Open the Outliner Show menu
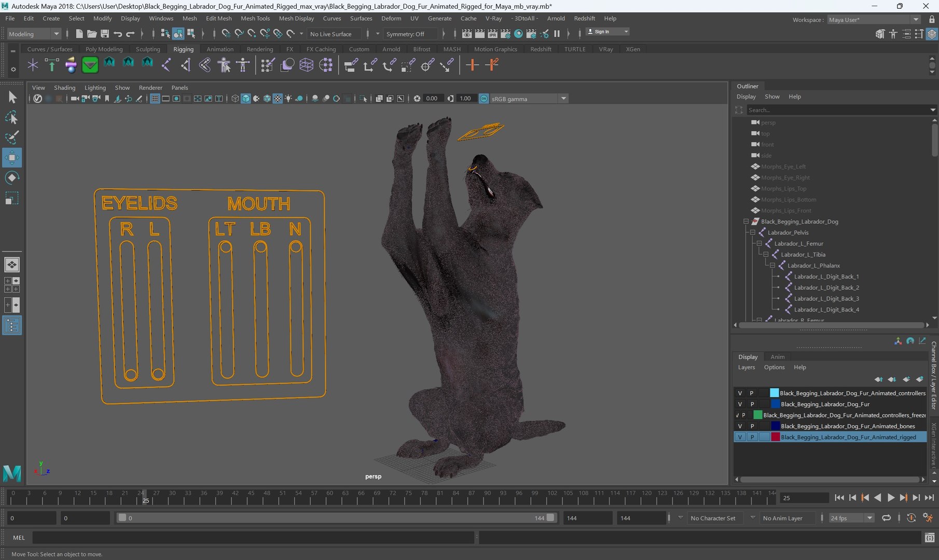939x560 pixels. point(772,96)
